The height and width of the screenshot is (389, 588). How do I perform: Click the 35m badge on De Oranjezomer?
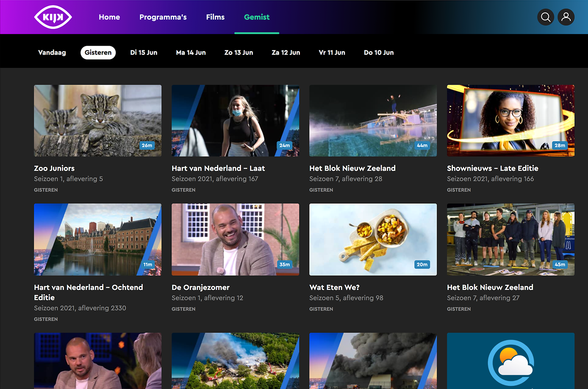(285, 264)
